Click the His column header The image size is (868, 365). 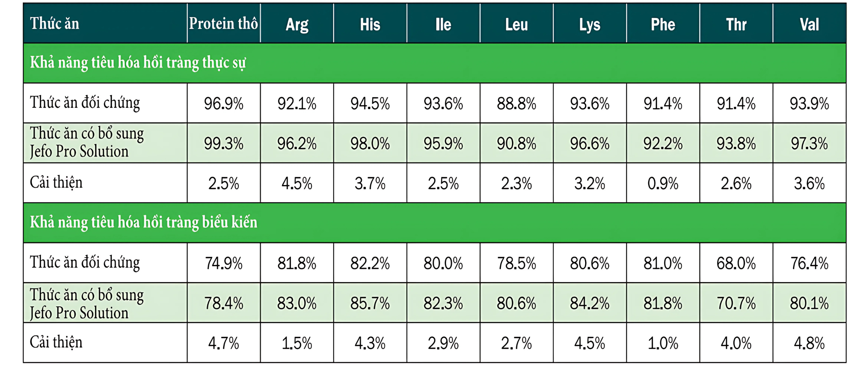pos(370,24)
